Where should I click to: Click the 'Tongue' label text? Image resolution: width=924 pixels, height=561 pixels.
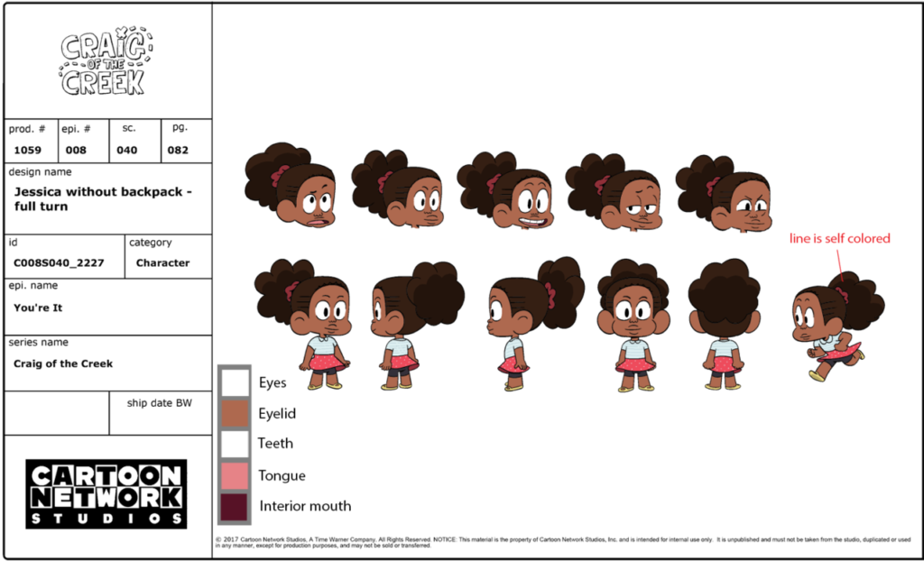pos(282,475)
